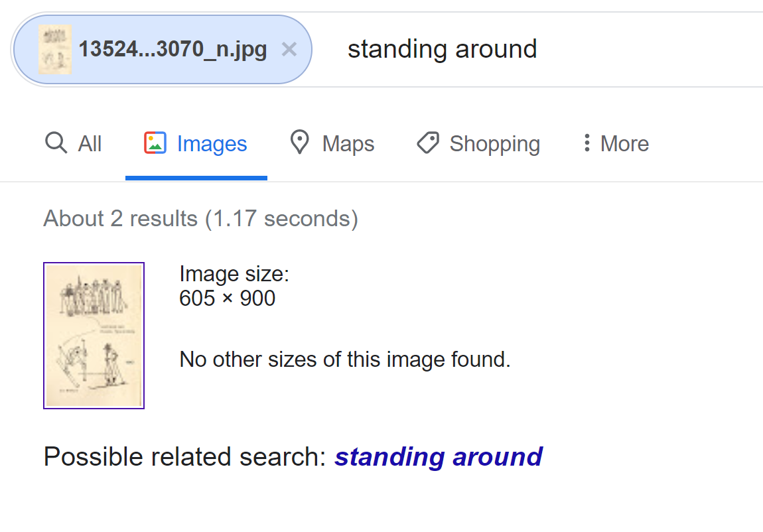
Task: Click the small image preview in search chip
Action: pos(55,50)
